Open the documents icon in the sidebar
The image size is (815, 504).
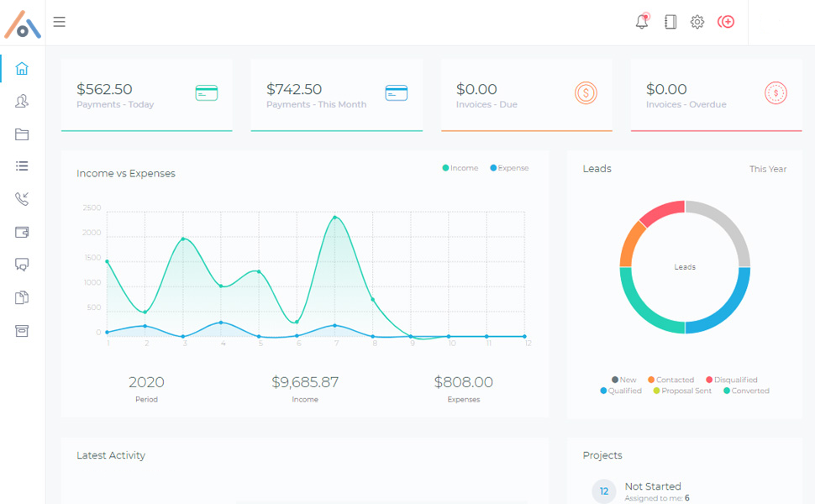tap(22, 297)
